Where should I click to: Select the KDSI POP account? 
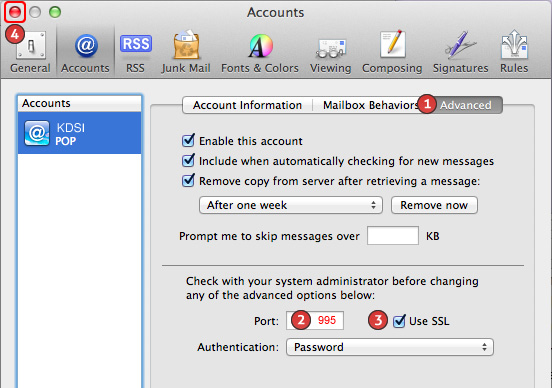80,133
